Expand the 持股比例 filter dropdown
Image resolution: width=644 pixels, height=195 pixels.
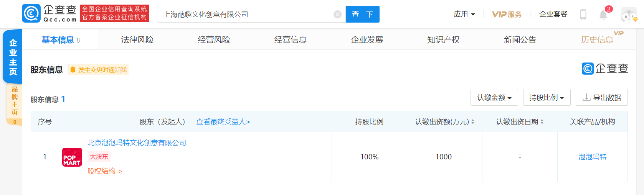[547, 97]
